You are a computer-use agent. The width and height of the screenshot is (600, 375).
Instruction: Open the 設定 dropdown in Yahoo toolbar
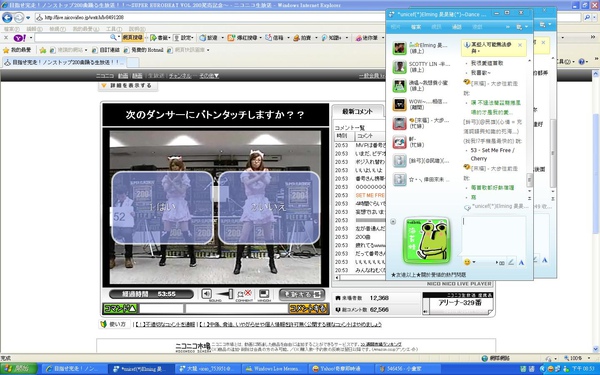pyautogui.click(x=183, y=38)
